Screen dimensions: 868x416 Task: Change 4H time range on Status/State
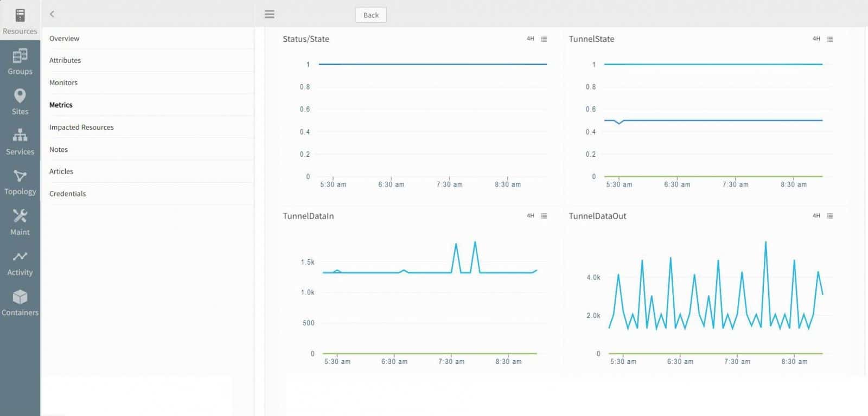(x=530, y=39)
